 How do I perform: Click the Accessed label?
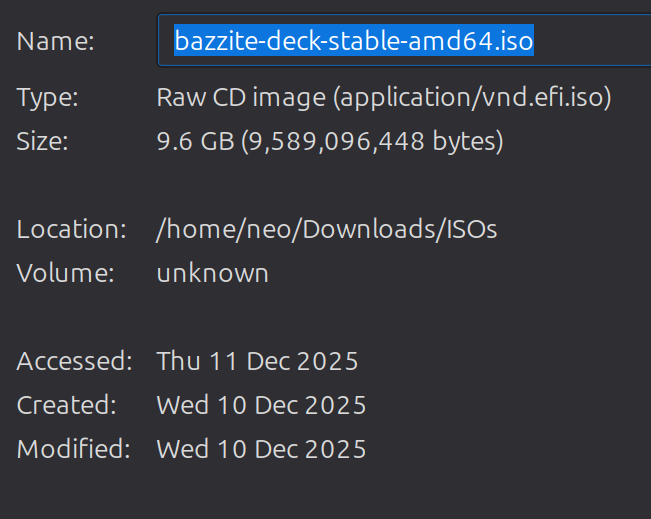74,361
